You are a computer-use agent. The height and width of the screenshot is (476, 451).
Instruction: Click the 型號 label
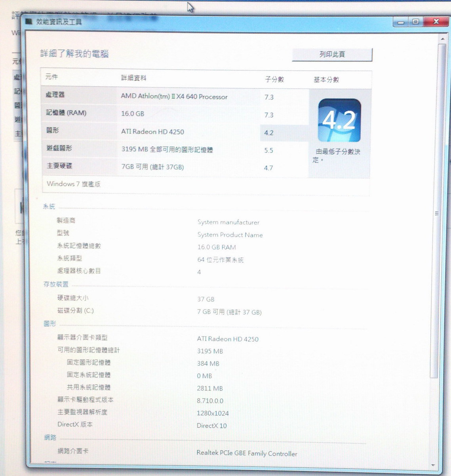63,233
